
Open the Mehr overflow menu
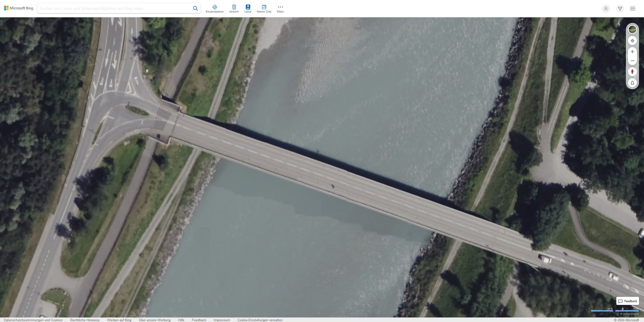(280, 8)
